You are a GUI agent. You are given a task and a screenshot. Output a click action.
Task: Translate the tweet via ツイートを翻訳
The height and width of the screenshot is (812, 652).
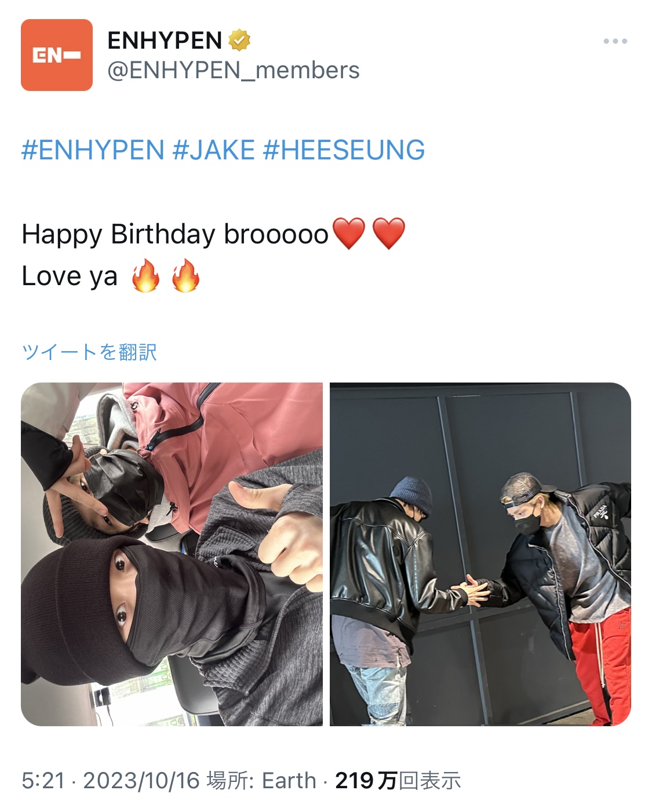89,352
